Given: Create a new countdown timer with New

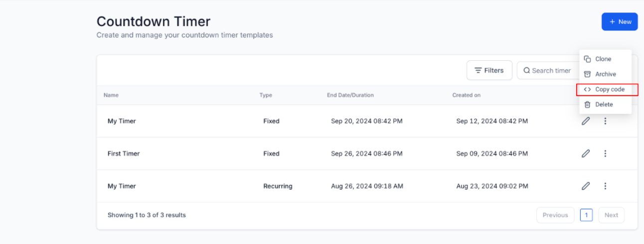Looking at the screenshot, I should (620, 22).
